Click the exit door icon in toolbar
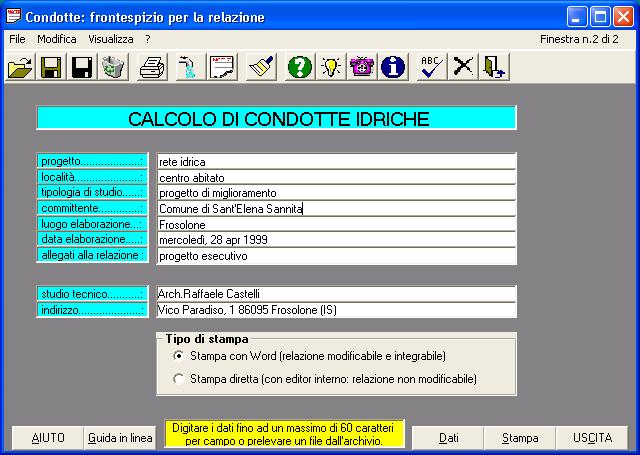Image resolution: width=640 pixels, height=455 pixels. (x=495, y=67)
